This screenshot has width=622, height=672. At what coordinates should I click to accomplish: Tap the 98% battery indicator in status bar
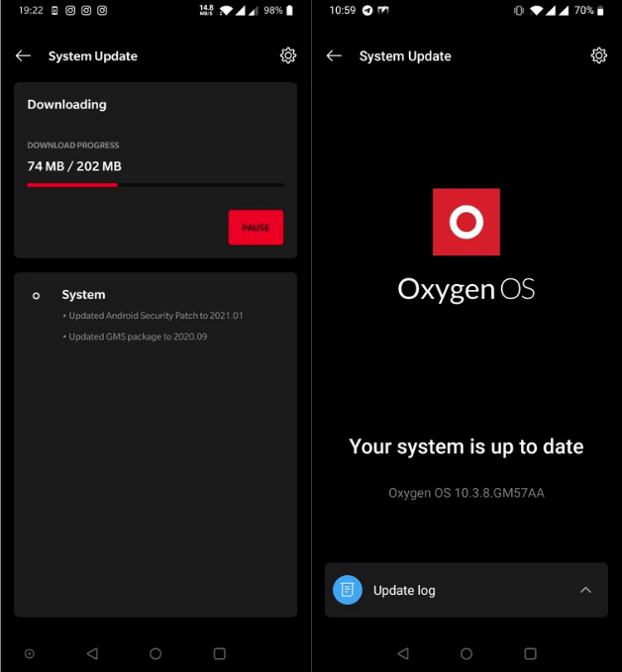pyautogui.click(x=278, y=10)
